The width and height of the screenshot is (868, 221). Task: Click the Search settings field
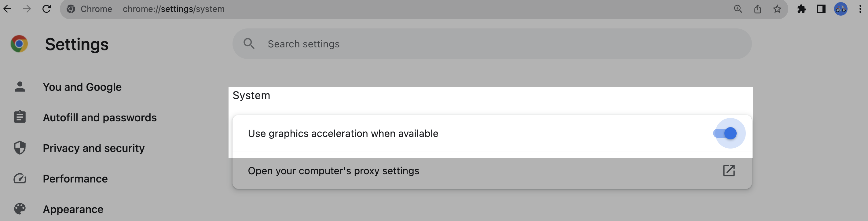492,44
